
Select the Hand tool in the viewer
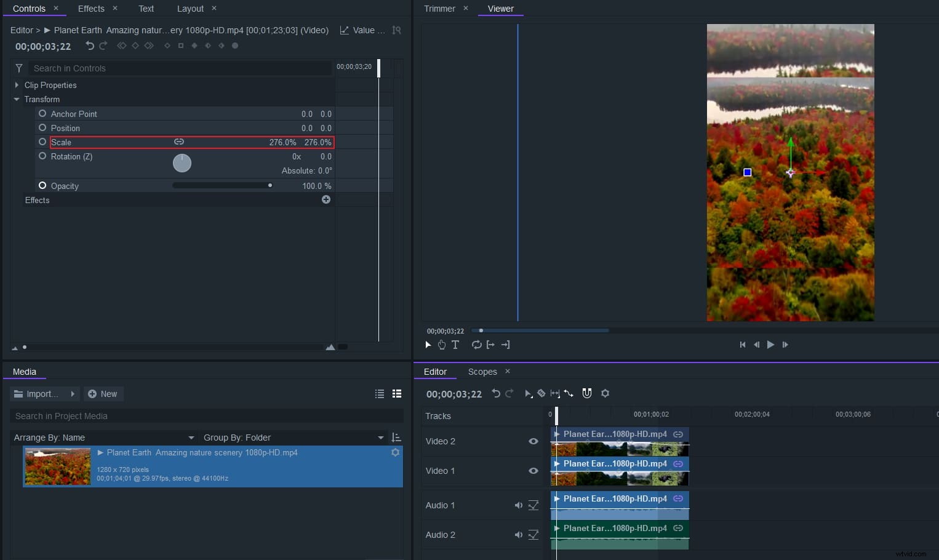click(441, 345)
